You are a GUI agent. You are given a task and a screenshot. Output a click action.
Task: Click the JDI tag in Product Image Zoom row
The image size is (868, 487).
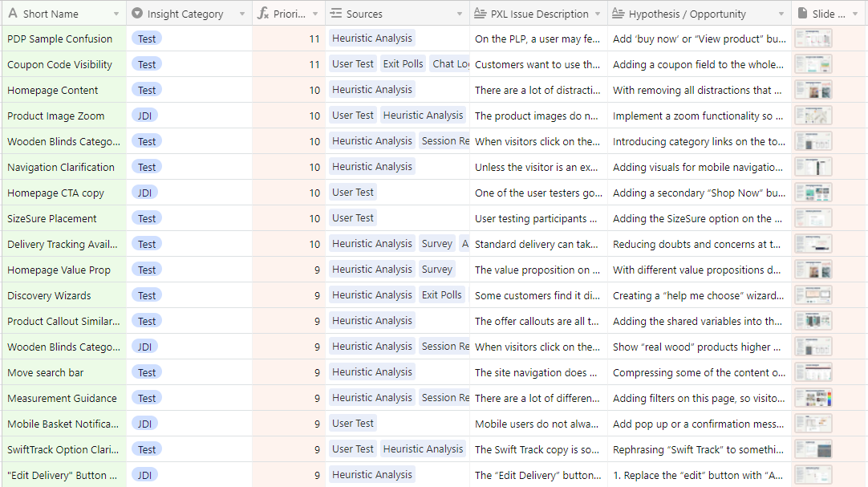[x=144, y=116]
